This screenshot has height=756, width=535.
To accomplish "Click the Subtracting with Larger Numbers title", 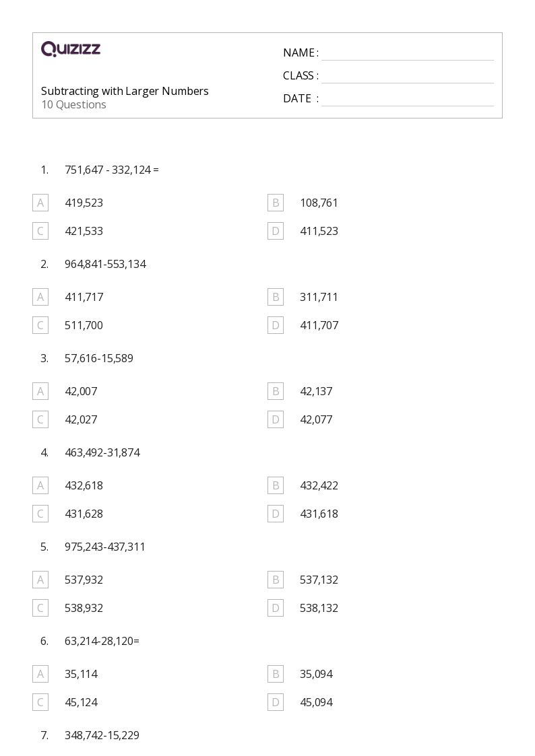I will click(x=125, y=91).
